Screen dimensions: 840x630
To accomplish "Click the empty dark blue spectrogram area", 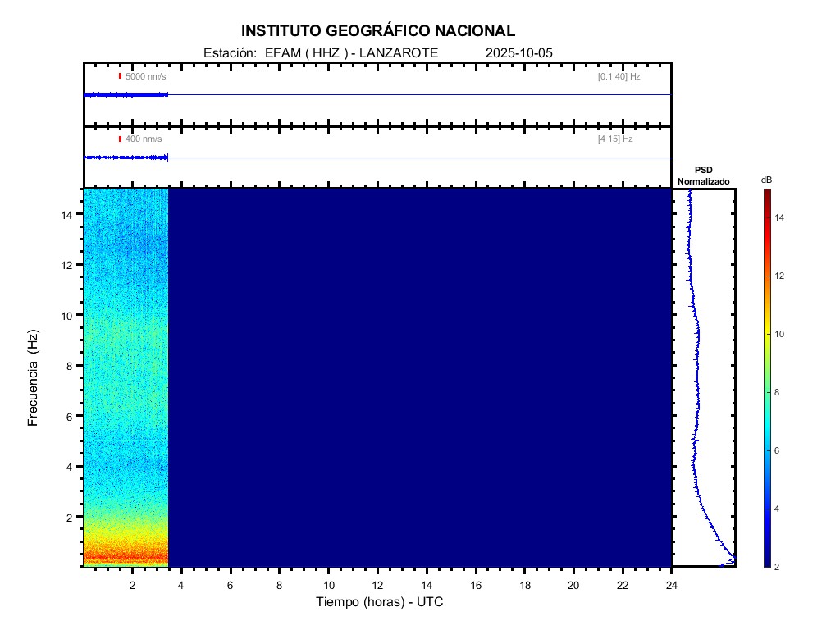I will coord(418,377).
